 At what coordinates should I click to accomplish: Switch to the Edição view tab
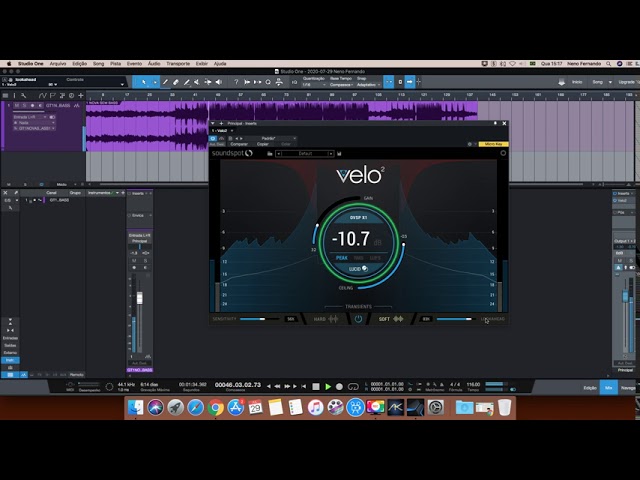(590, 388)
